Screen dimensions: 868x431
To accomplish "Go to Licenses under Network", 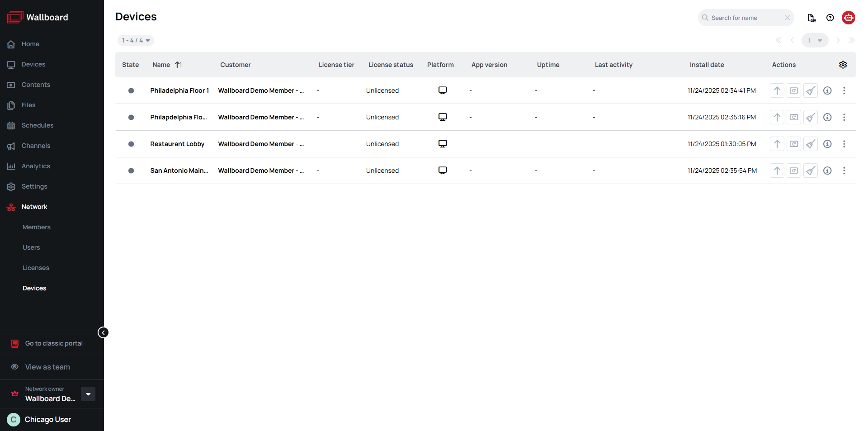I will point(36,268).
